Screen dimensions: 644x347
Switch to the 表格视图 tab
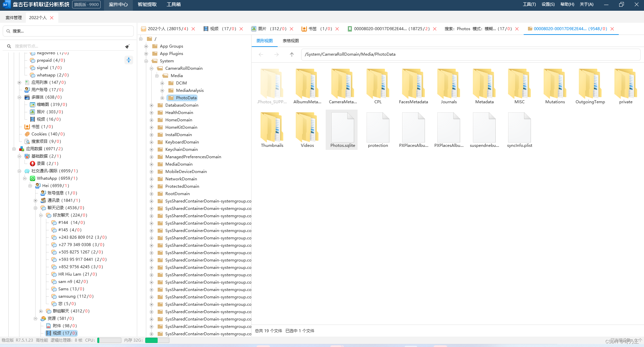click(290, 41)
